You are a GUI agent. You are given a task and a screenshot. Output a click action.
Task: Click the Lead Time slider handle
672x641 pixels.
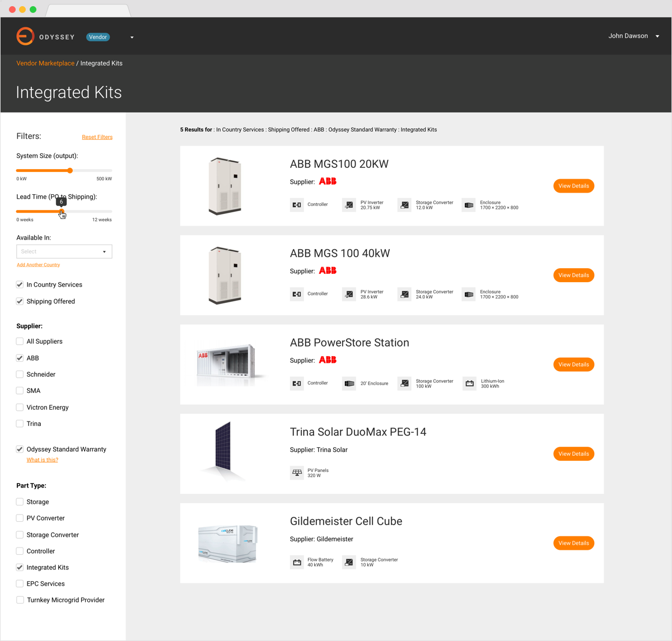pos(62,212)
